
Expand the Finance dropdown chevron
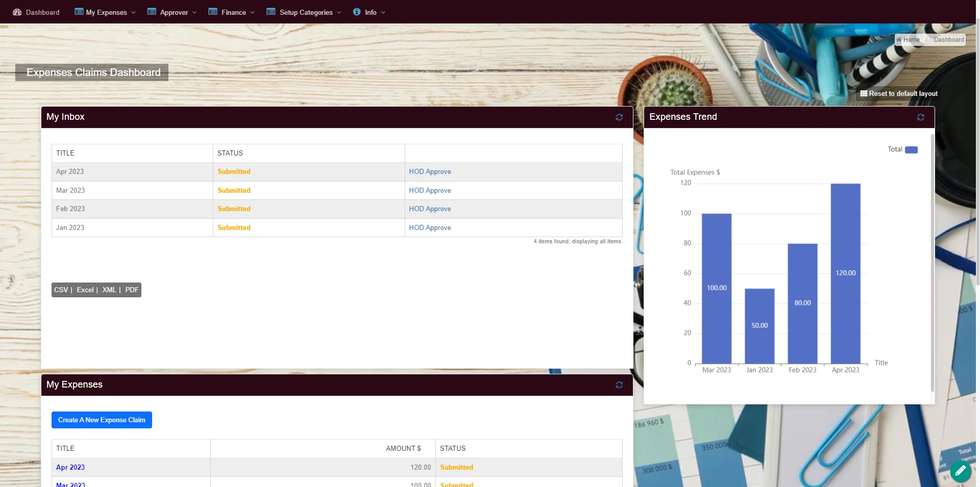(x=253, y=13)
